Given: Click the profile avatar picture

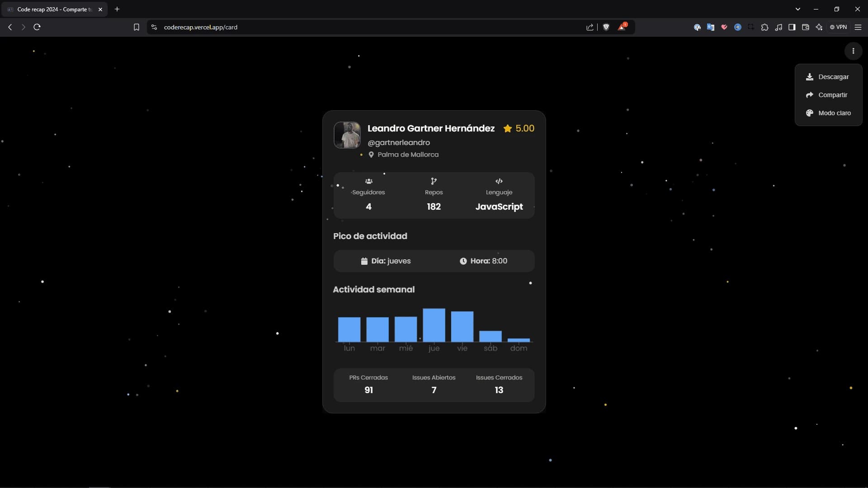Looking at the screenshot, I should (347, 135).
